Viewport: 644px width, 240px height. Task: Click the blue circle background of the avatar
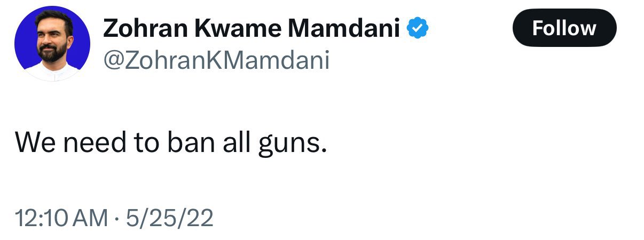pyautogui.click(x=24, y=33)
